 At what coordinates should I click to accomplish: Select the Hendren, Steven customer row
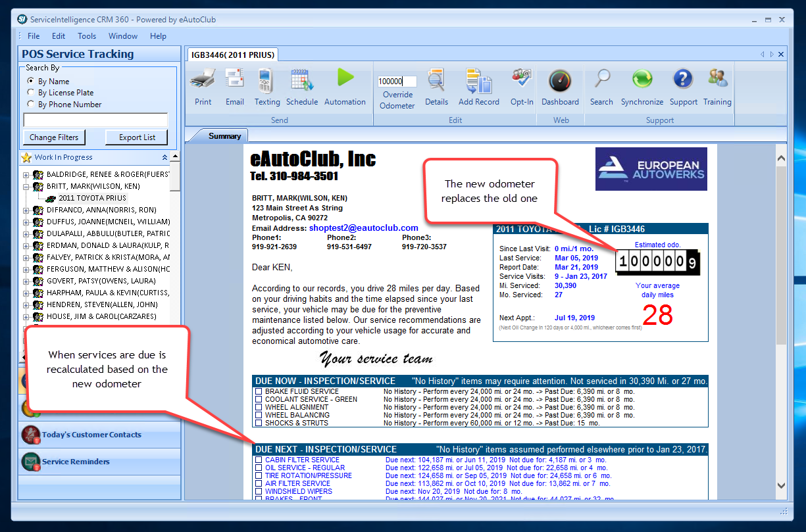(101, 304)
